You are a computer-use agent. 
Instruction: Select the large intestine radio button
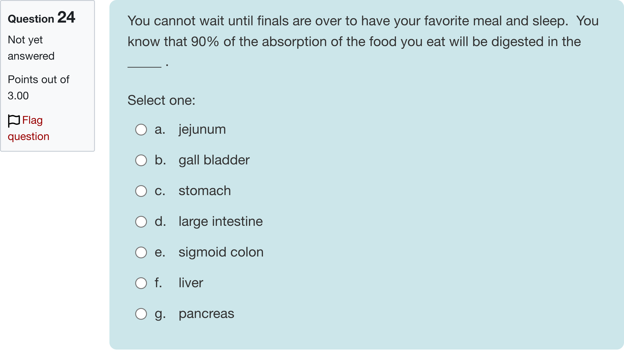coord(141,222)
